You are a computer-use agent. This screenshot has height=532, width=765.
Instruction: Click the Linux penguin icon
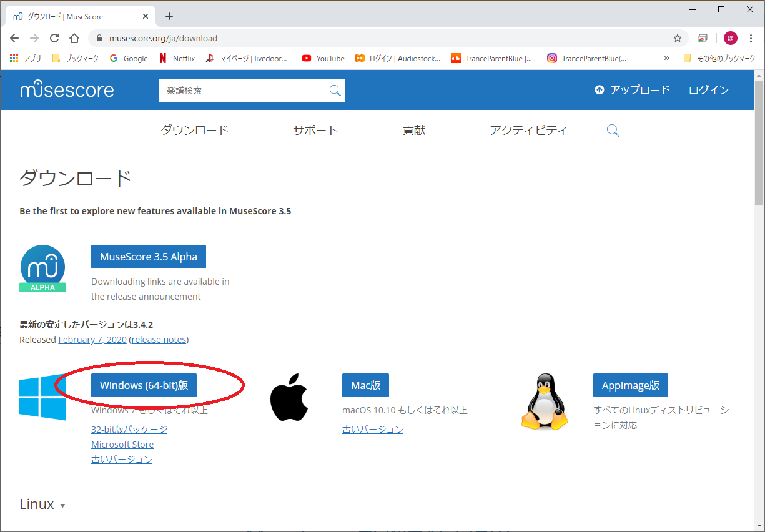544,401
